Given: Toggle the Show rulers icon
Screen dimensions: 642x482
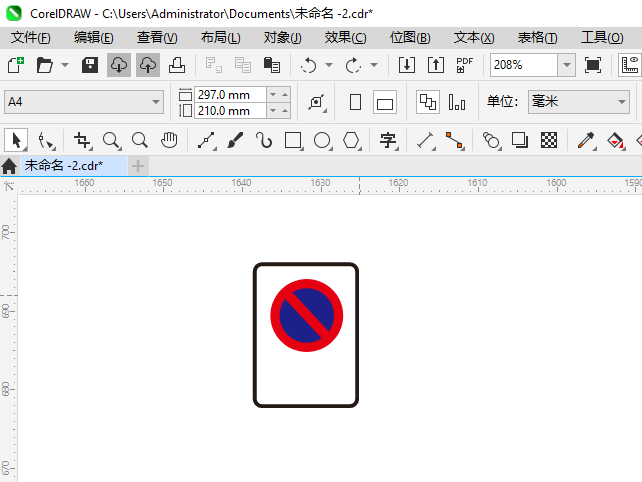Looking at the screenshot, I should (630, 65).
